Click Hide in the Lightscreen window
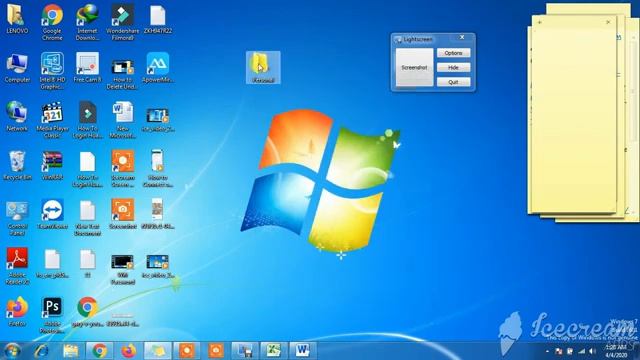Screen dimensions: 640x360 453,67
